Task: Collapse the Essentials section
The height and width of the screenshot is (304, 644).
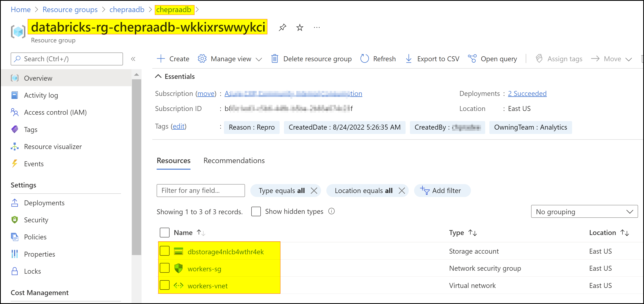Action: point(158,76)
